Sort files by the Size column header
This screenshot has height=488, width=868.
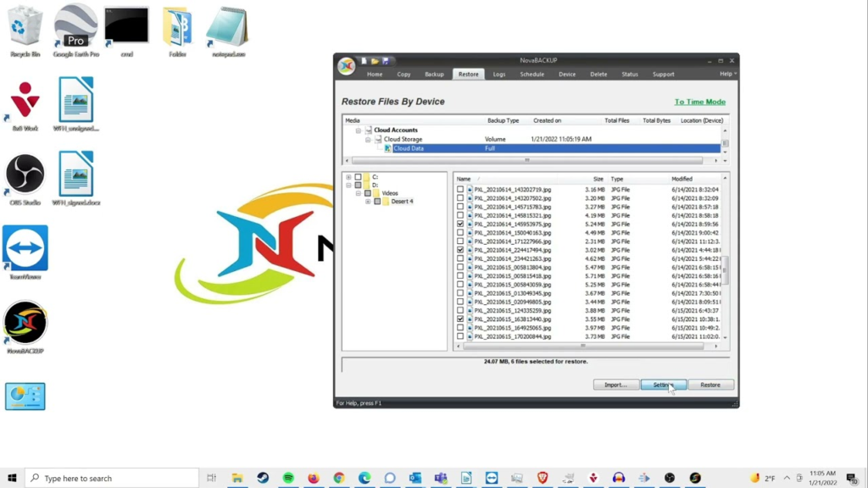[x=598, y=180]
